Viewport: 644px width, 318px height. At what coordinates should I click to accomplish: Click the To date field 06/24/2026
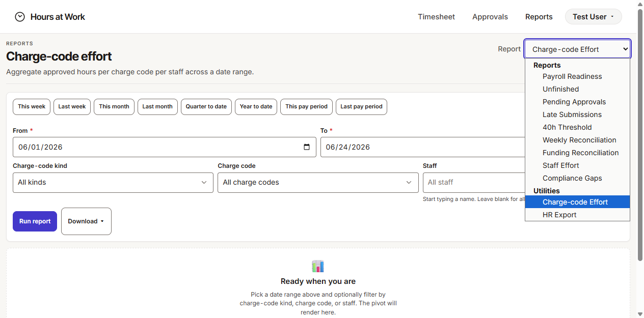(423, 147)
